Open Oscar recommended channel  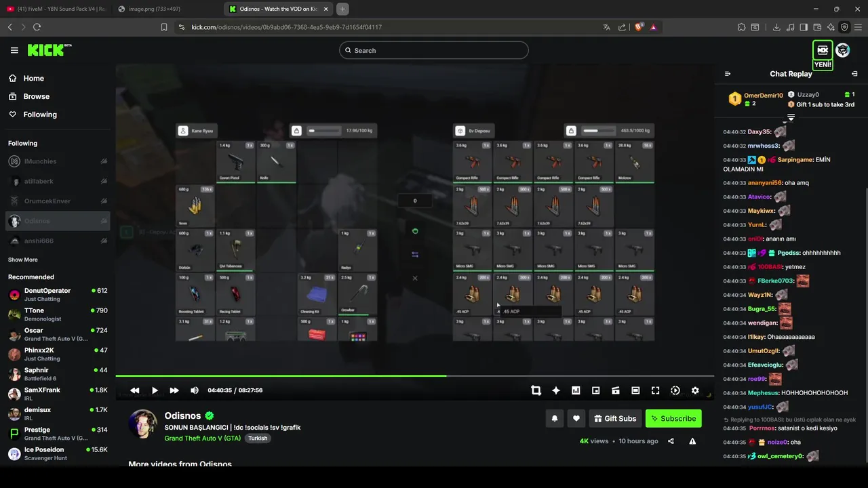[58, 334]
